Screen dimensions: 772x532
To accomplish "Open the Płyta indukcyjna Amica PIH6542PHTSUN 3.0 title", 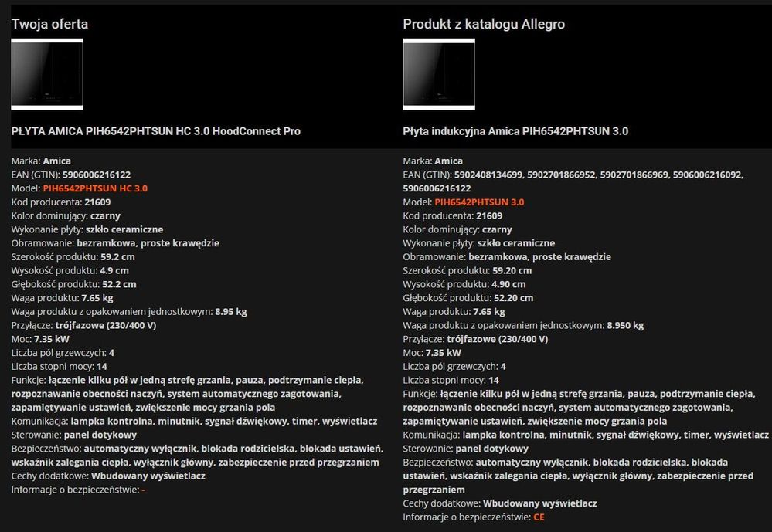I will click(x=515, y=131).
